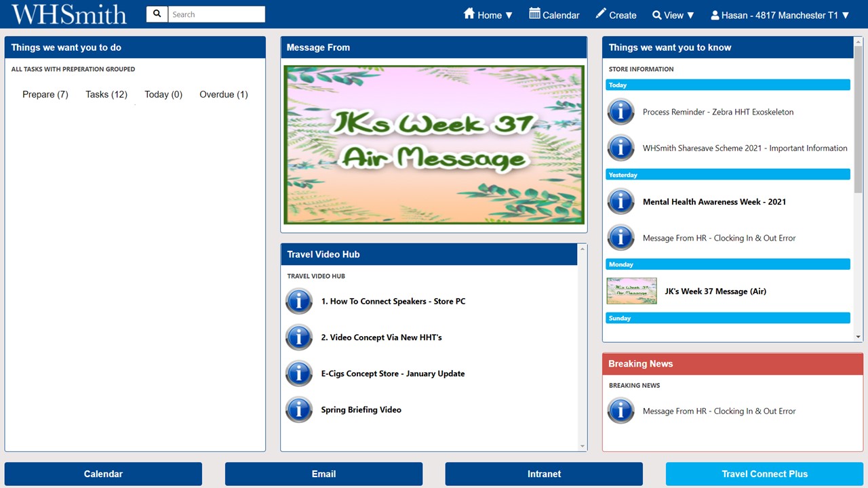Open the View dropdown menu
The image size is (868, 488).
(673, 15)
